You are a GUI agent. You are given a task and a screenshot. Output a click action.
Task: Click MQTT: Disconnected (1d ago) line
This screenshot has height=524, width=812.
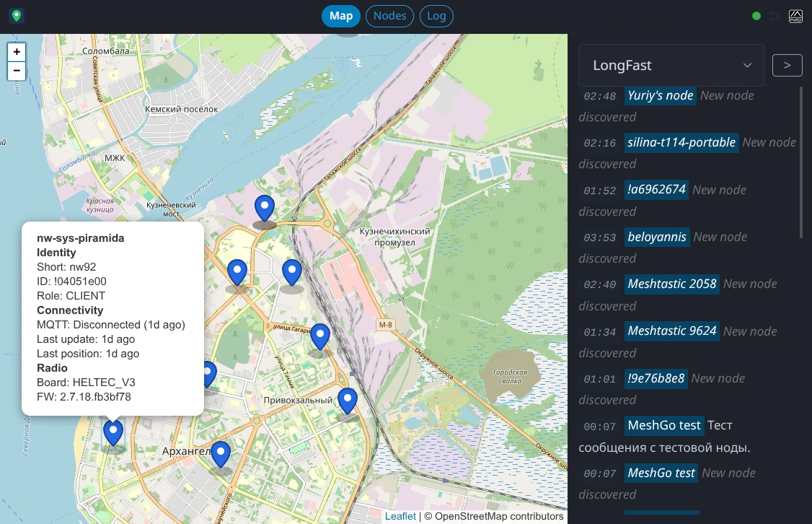click(x=111, y=325)
